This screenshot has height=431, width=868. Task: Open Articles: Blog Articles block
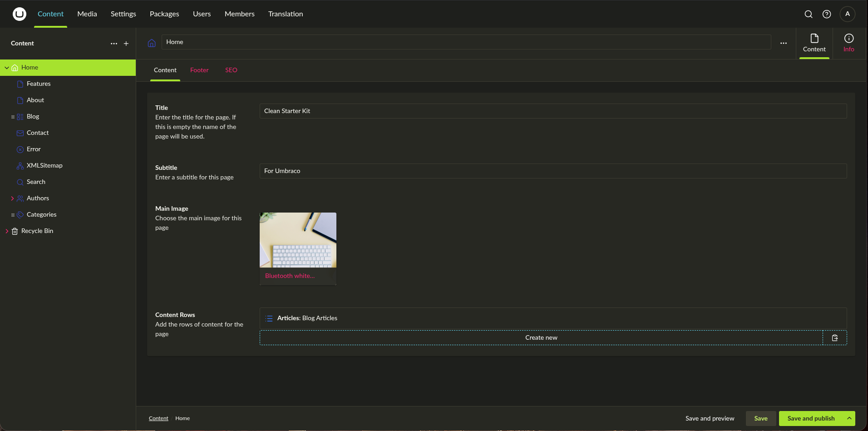coord(553,318)
